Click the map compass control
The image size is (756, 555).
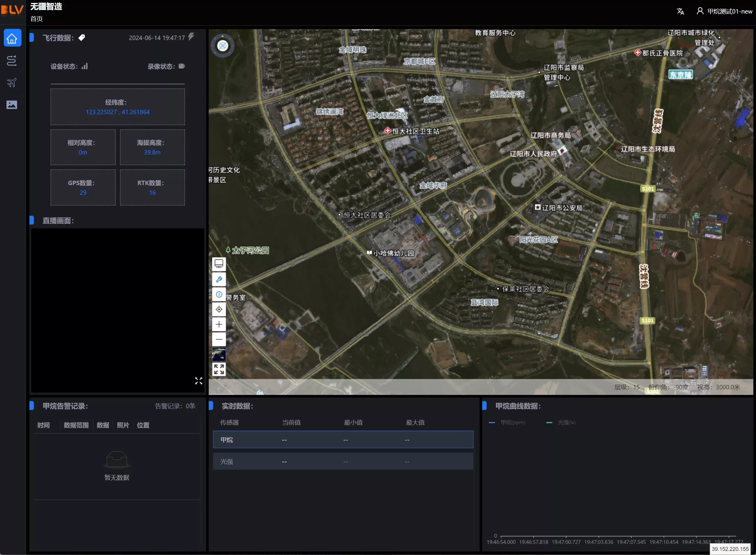click(x=222, y=45)
